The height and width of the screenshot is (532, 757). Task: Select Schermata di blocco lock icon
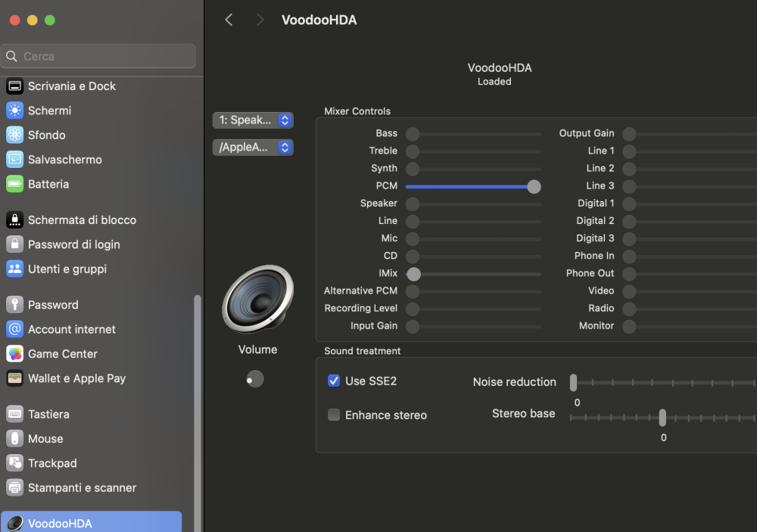(14, 219)
